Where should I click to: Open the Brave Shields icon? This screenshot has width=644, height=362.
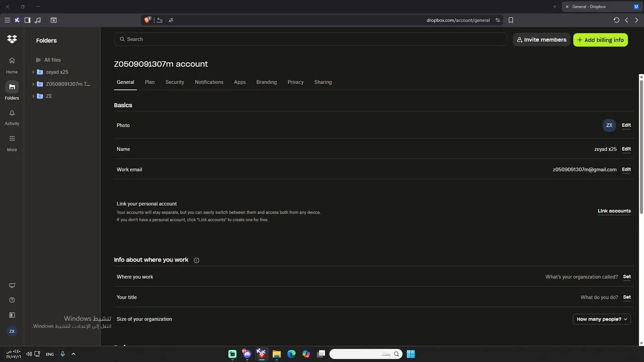pyautogui.click(x=147, y=20)
